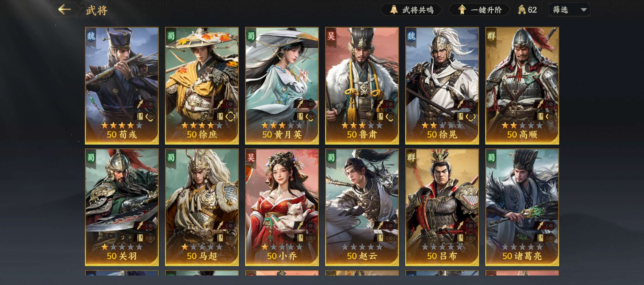
Task: Open the 徐晃 hero card
Action: point(442,86)
